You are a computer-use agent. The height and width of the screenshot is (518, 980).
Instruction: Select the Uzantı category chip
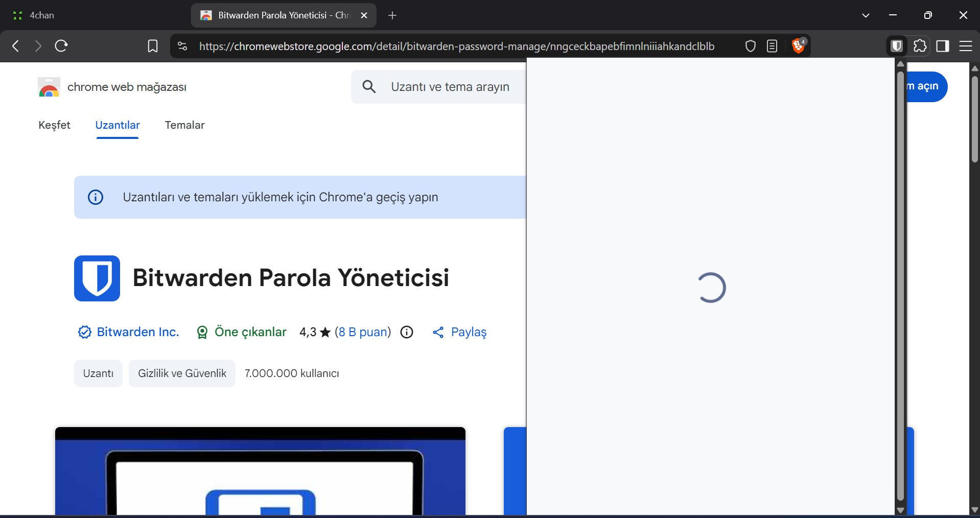[98, 373]
